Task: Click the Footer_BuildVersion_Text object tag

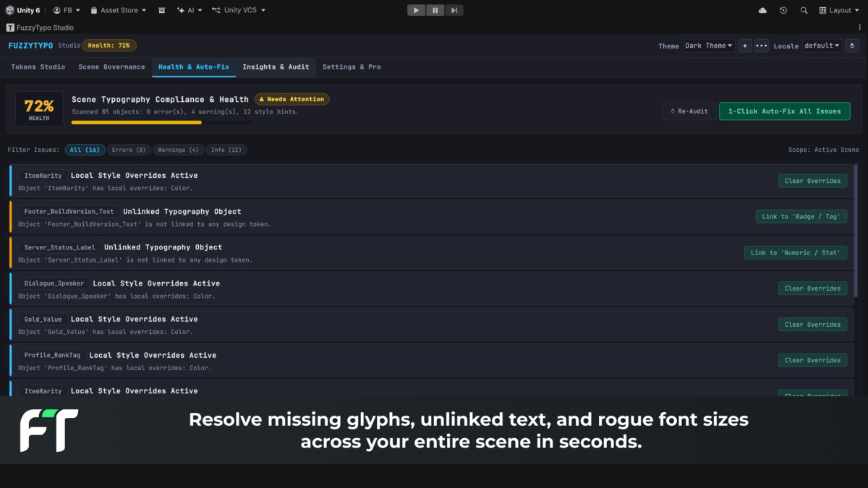Action: point(69,212)
